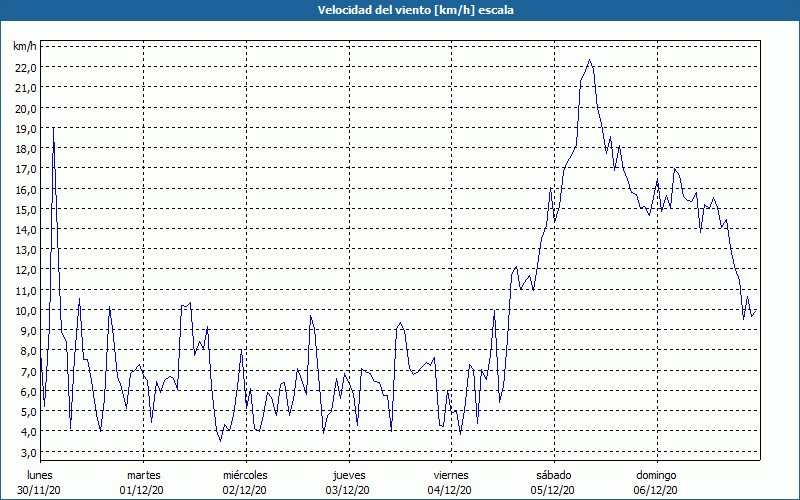The height and width of the screenshot is (500, 800).
Task: Select the 7,0 y-axis value
Action: click(x=30, y=371)
